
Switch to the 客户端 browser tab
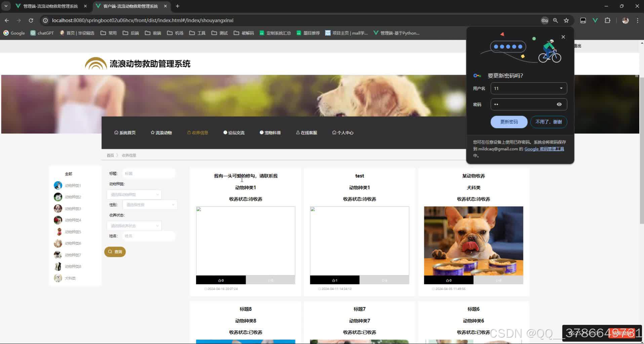click(130, 6)
